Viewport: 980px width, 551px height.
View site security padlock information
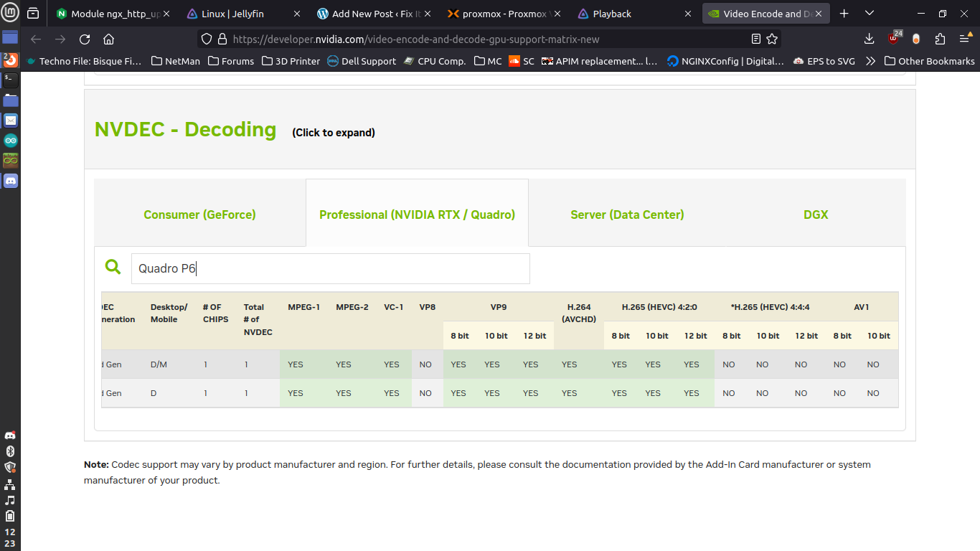[x=222, y=39]
